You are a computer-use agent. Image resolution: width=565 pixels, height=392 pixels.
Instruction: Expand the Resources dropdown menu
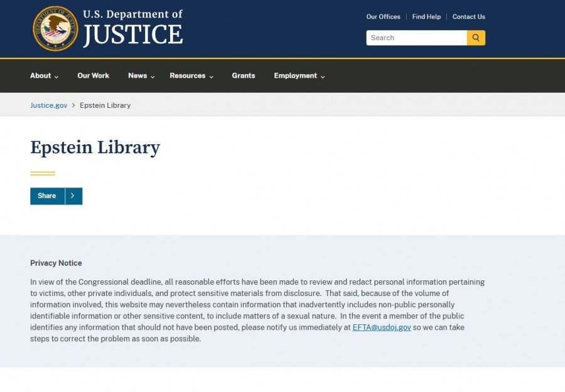(191, 76)
